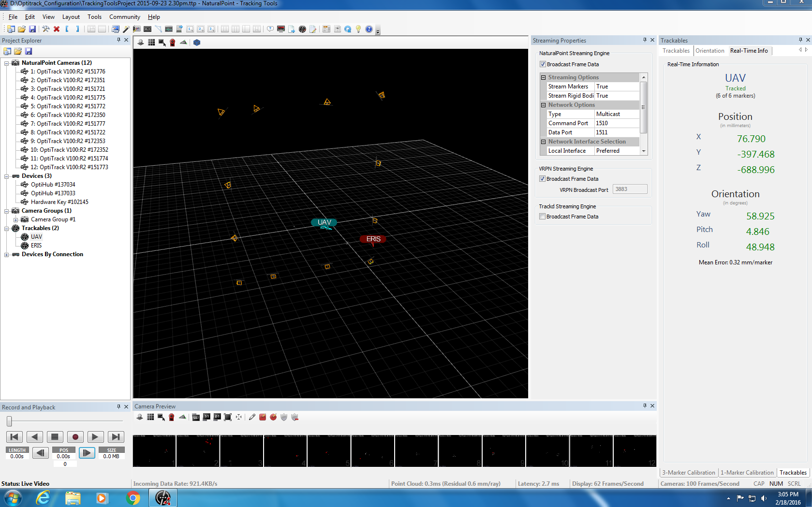This screenshot has width=812, height=507.
Task: Switch to the Orientation tab
Action: click(709, 51)
